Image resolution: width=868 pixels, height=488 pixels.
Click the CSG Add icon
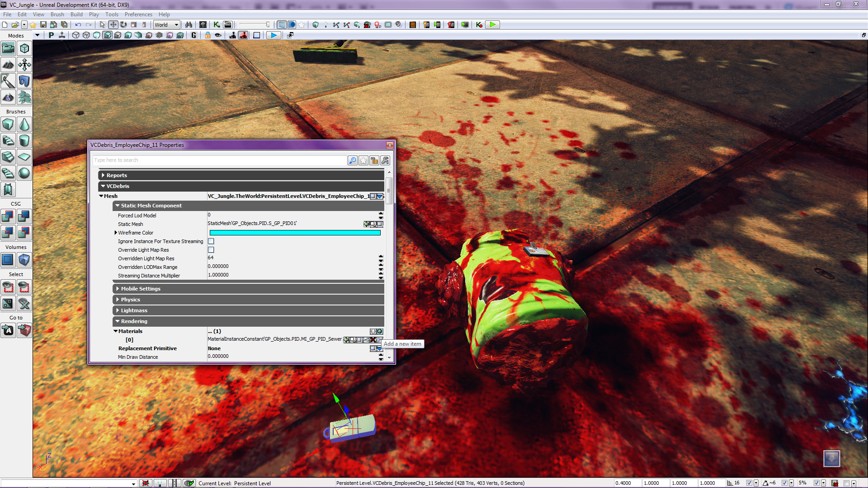point(8,216)
